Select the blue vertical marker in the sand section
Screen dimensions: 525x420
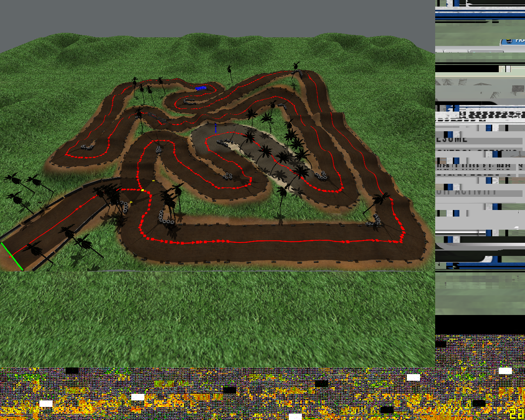215,128
